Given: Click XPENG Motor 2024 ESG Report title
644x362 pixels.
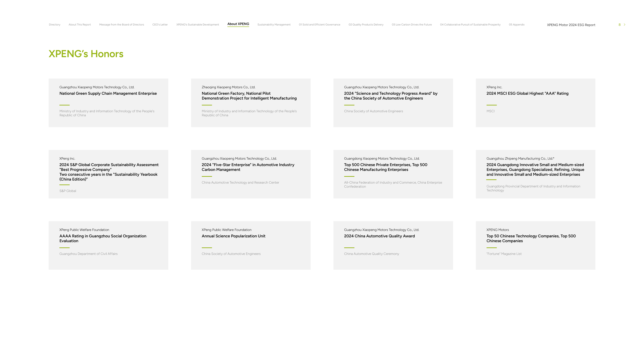Looking at the screenshot, I should coord(571,25).
